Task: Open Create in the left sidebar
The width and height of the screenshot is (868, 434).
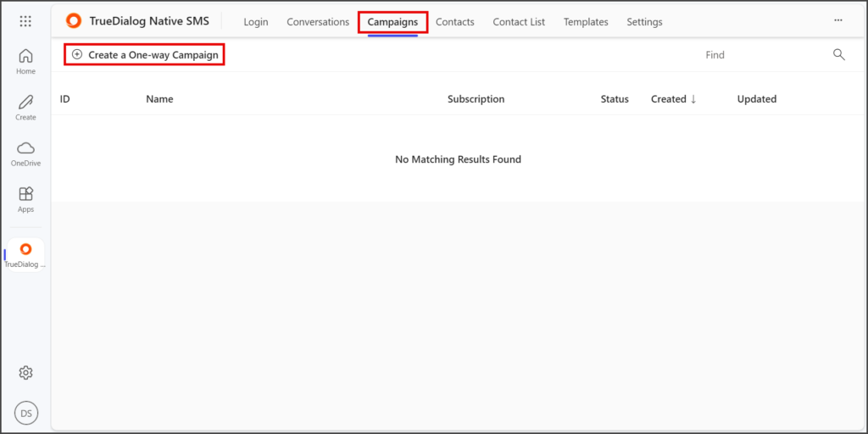Action: [25, 108]
